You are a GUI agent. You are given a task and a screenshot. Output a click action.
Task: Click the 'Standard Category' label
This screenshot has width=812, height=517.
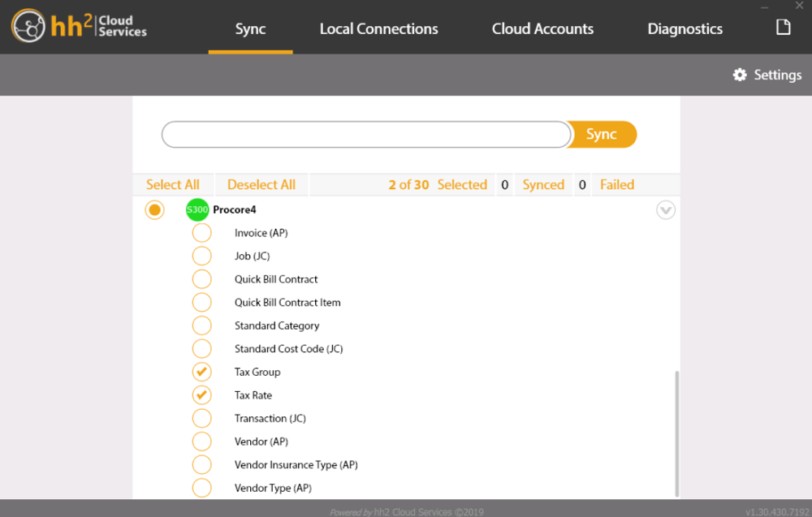click(x=277, y=325)
